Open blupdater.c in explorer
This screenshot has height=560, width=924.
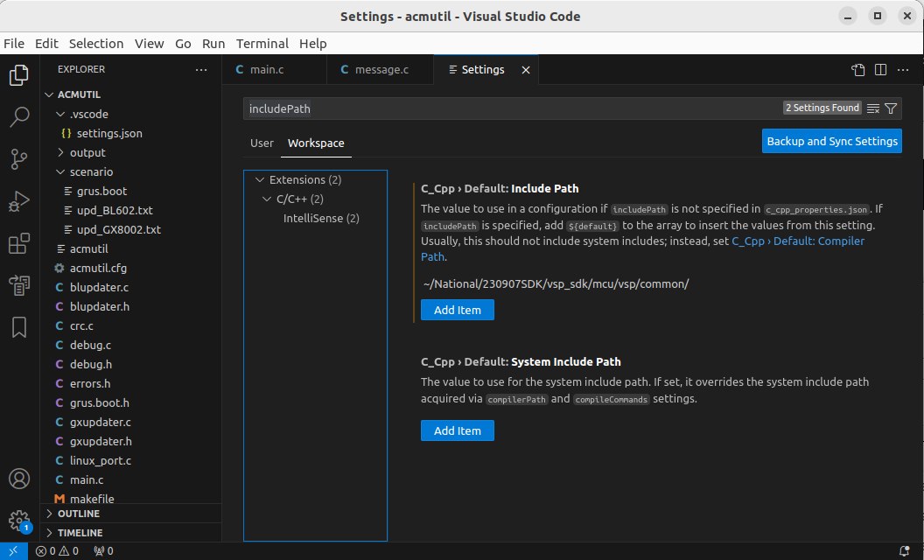pos(99,288)
